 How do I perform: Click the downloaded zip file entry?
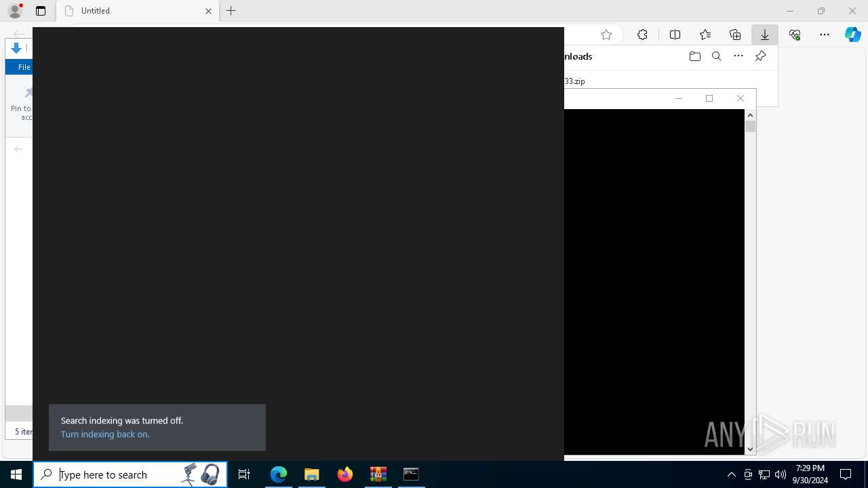(x=574, y=81)
